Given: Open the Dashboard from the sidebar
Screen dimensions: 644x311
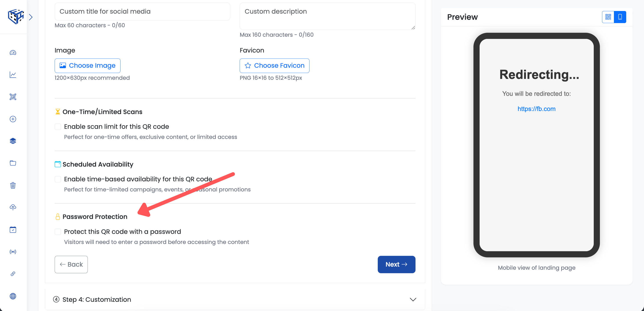Looking at the screenshot, I should coord(13,52).
